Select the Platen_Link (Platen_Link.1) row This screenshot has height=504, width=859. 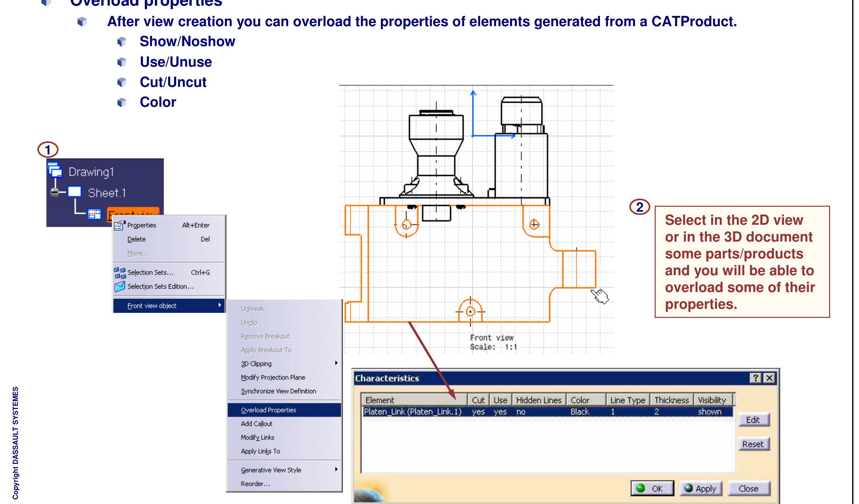coord(548,412)
